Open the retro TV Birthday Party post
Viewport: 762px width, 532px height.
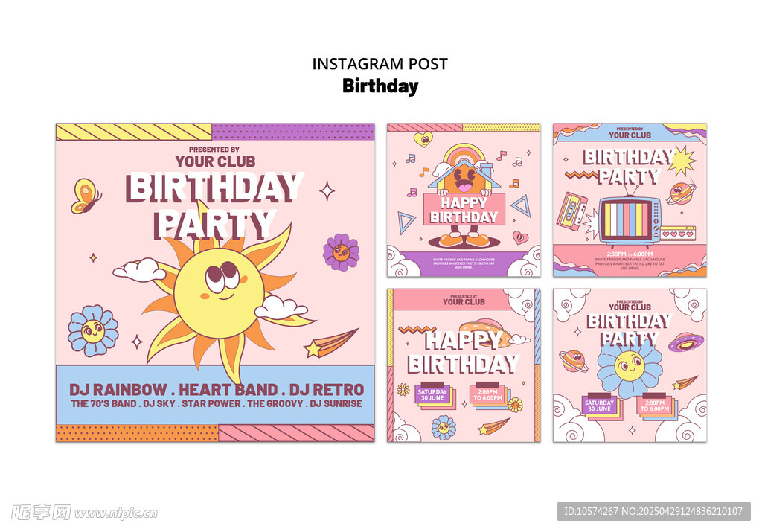(630, 199)
